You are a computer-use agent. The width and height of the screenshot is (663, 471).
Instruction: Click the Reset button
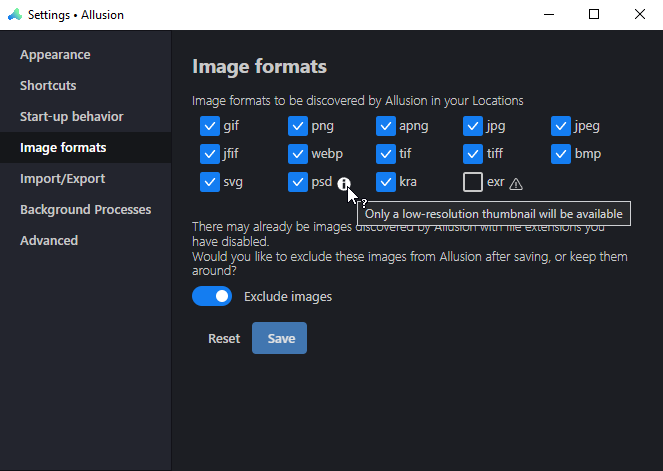tap(224, 338)
